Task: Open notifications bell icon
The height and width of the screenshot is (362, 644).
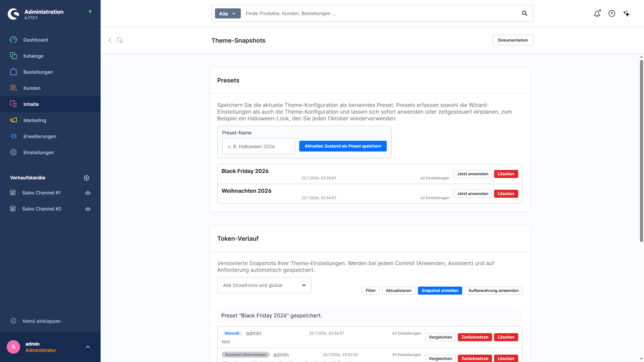Action: 597,13
